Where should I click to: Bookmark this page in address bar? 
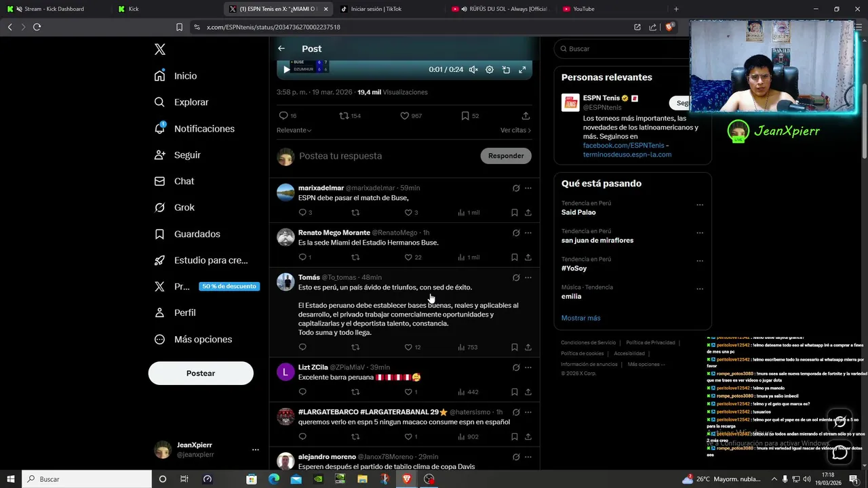(179, 27)
